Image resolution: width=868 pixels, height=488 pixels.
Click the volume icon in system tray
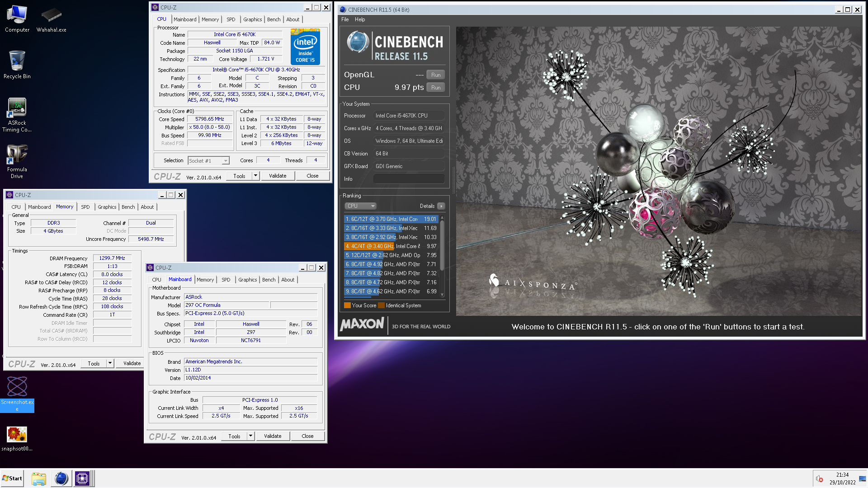pyautogui.click(x=819, y=479)
